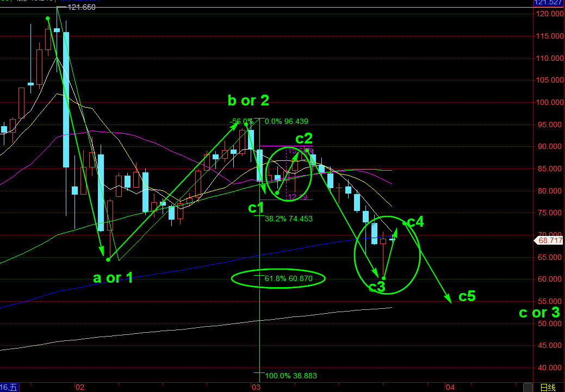Viewport: 565px width, 392px height.
Task: Click the small gray square beside 日线
Action: click(x=527, y=387)
